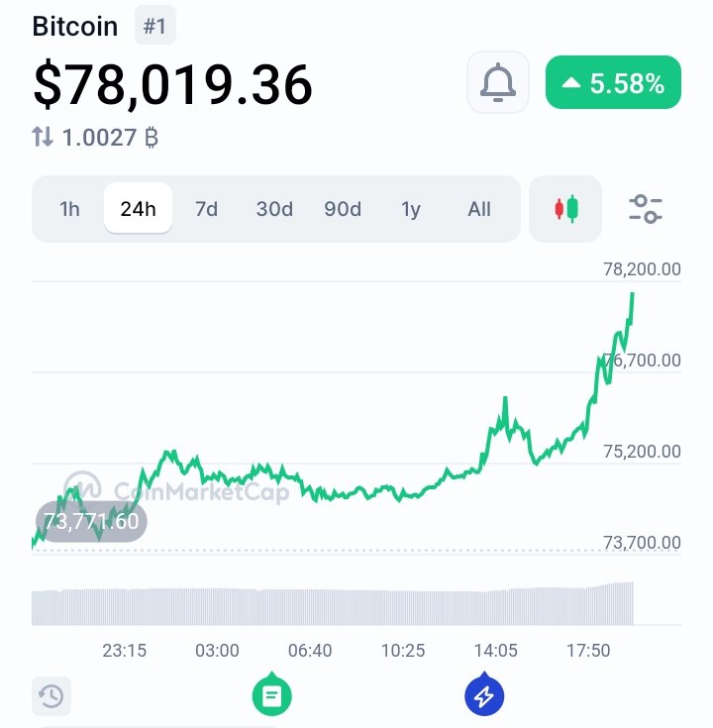Switch to candlestick chart view

coord(565,209)
